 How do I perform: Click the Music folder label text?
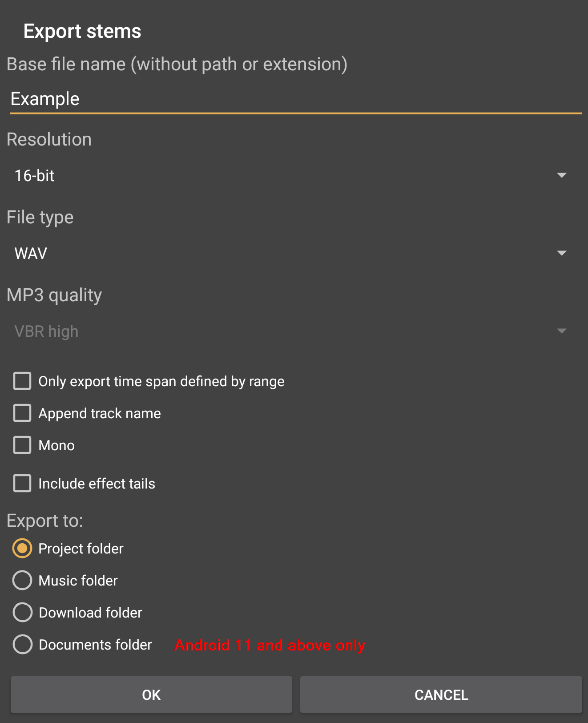tap(78, 581)
